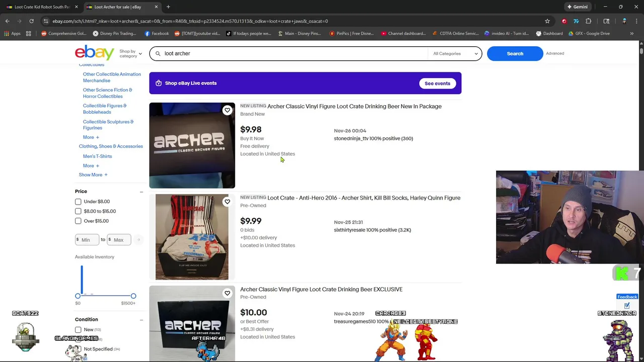Viewport: 644px width, 362px height.
Task: Open the Facebook bookmark
Action: point(156,34)
